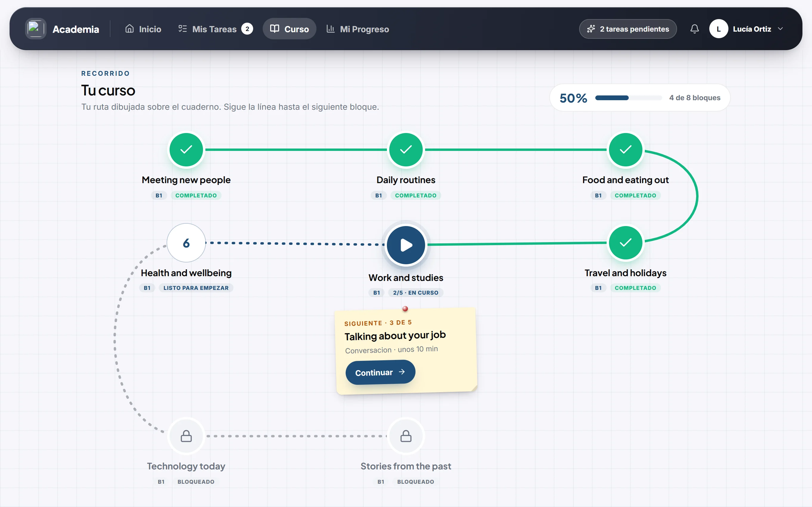Click the Continuar button on the sticky note
Screen dimensions: 812x507
tap(381, 372)
